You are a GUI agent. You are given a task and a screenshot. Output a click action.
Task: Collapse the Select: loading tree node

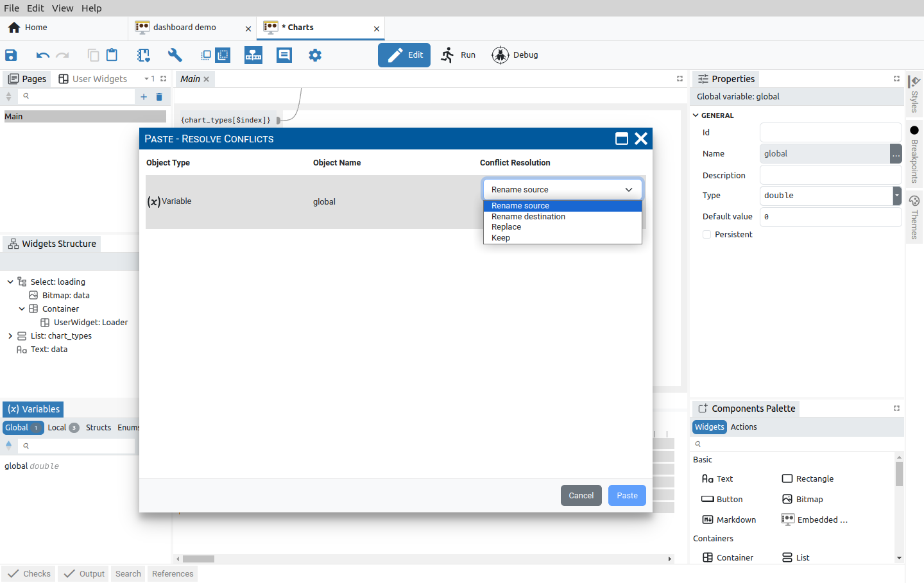point(10,282)
